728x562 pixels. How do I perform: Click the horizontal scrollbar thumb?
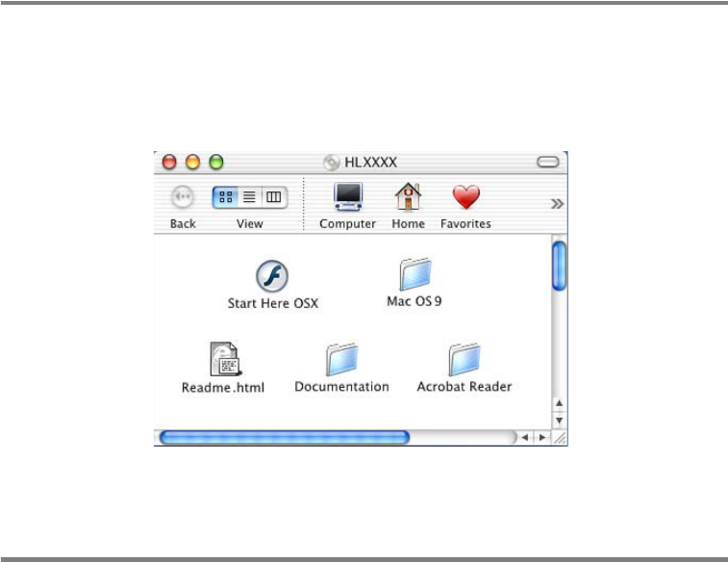tap(284, 438)
